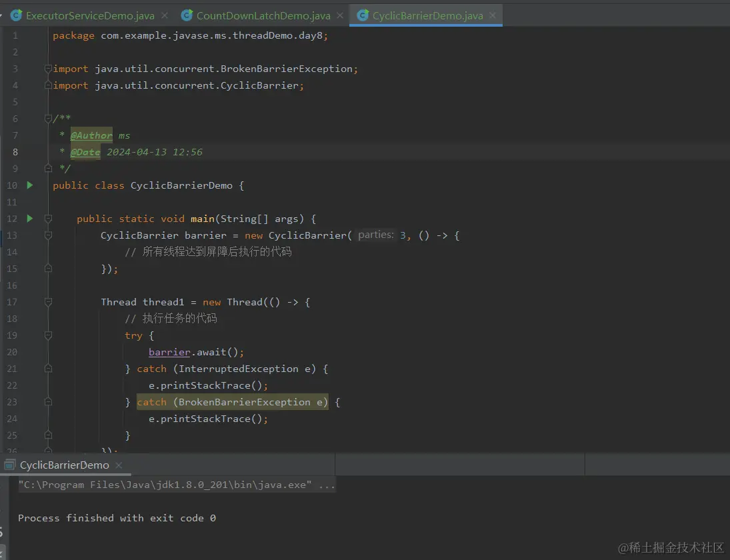Switch to CountDownLatchDemo.java tab
The image size is (730, 560).
263,15
